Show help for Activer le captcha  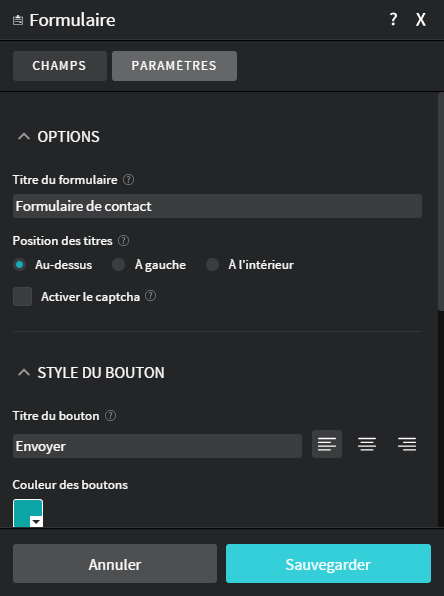(x=151, y=296)
